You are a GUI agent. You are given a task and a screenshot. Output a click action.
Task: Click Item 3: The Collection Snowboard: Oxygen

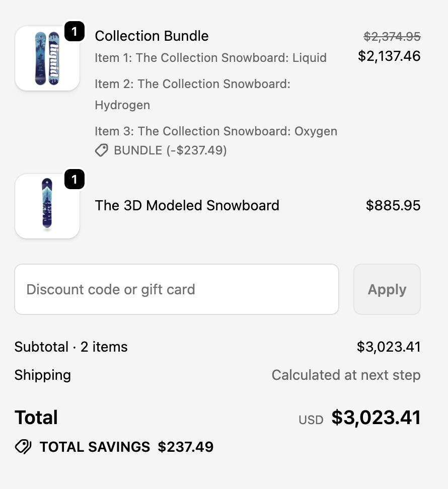(x=216, y=131)
